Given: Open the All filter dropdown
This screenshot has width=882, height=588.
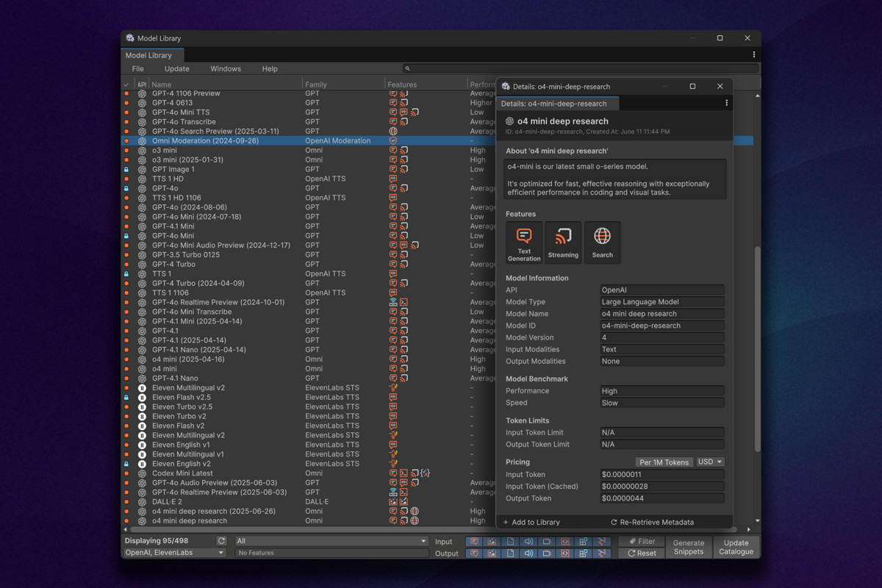Looking at the screenshot, I should click(331, 541).
